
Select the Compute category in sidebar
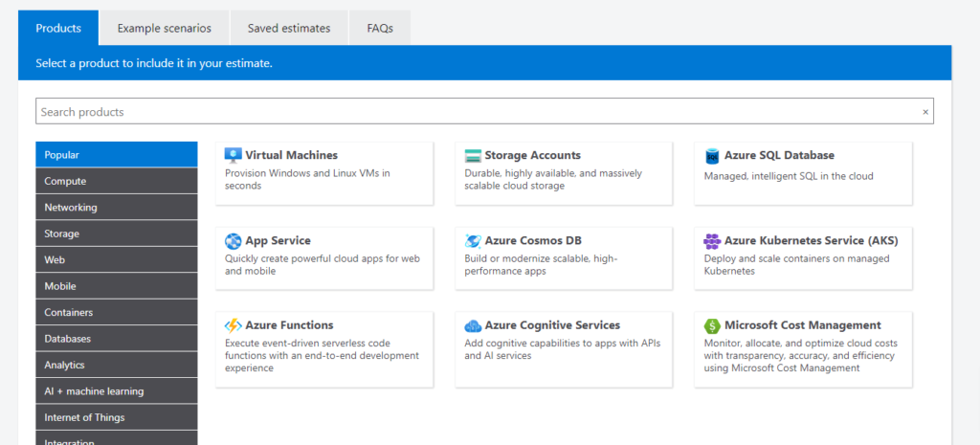click(116, 181)
